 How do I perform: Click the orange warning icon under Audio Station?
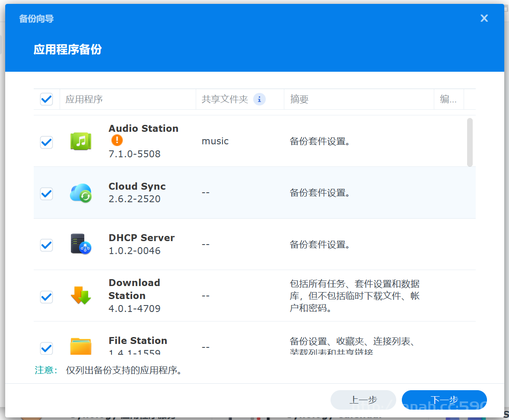click(117, 140)
